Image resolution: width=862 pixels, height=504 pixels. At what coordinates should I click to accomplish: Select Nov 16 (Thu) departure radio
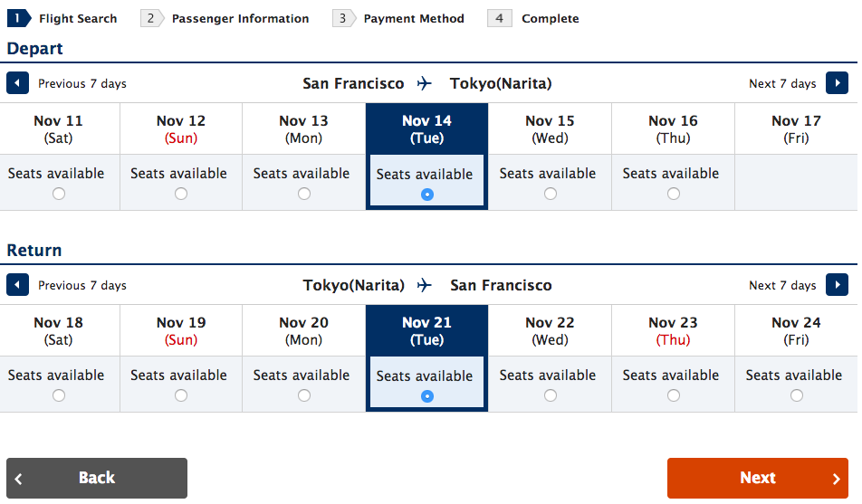click(x=674, y=194)
